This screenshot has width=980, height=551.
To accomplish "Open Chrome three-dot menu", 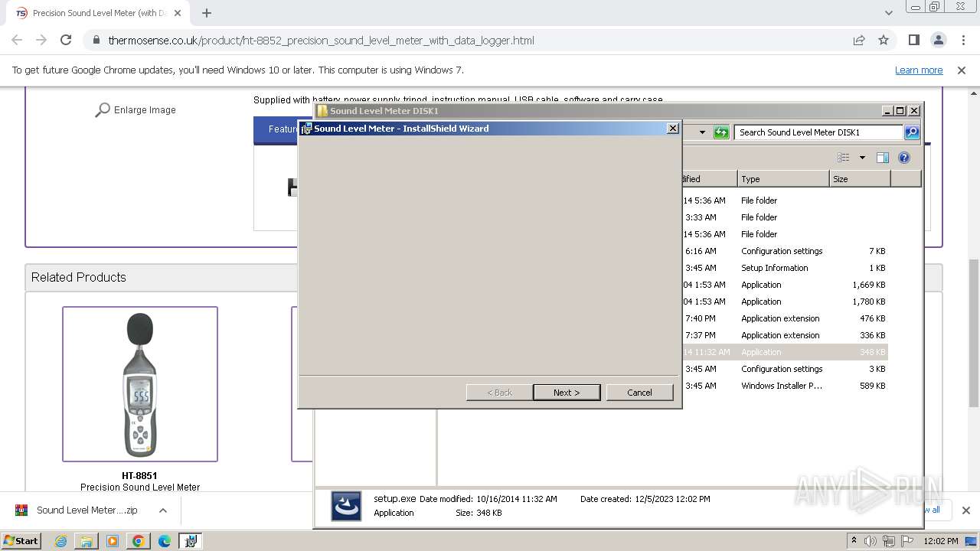I will coord(963,40).
